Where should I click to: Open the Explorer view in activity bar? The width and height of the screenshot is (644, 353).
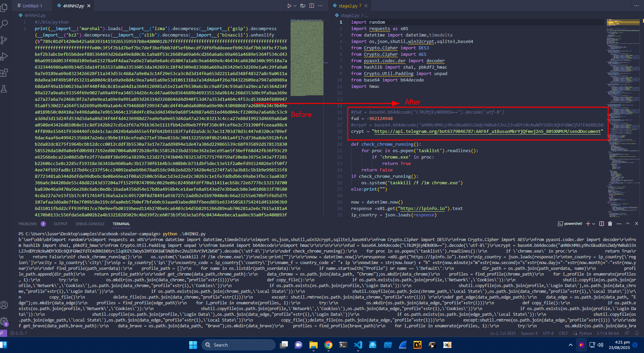coord(4,7)
